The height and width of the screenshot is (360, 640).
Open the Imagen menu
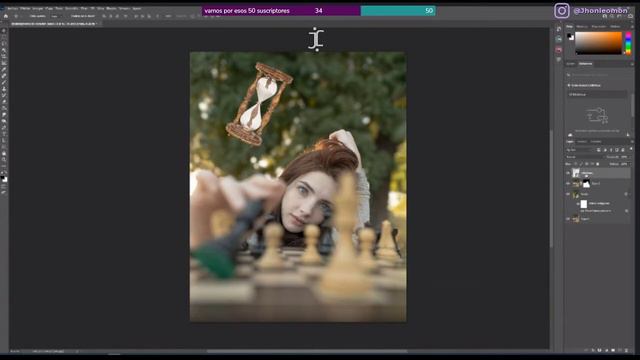(38, 9)
